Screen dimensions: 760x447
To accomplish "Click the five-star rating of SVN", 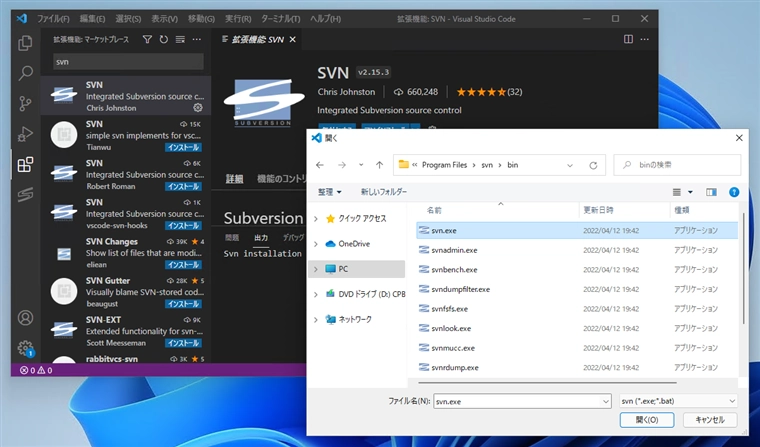I will pos(489,92).
